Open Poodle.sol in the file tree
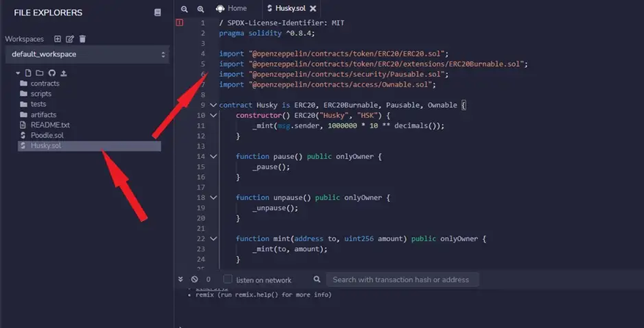This screenshot has height=328, width=644. (47, 135)
